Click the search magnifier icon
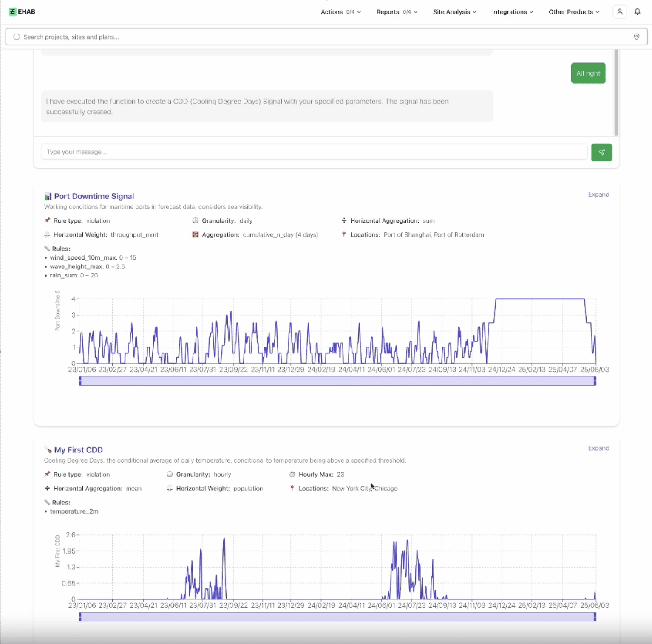652x644 pixels. pos(17,37)
